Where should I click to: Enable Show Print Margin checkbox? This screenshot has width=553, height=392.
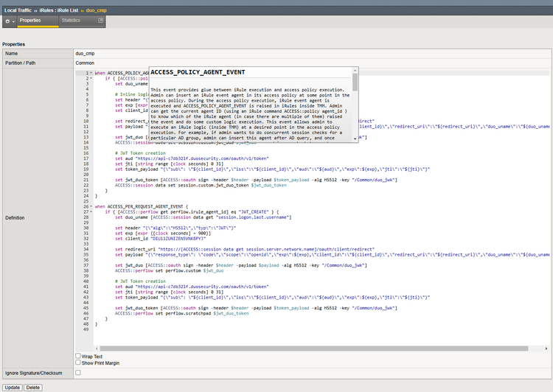[79, 363]
